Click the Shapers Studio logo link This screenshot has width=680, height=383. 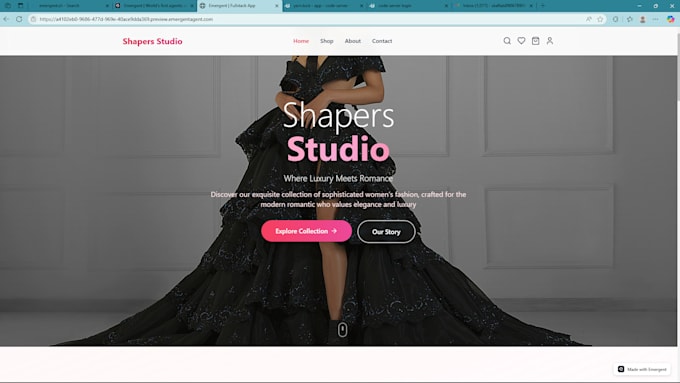[152, 41]
